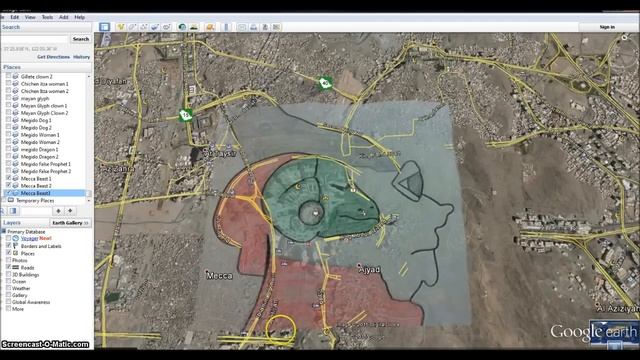Open the Voyager link in Layers
This screenshot has height=360, width=640.
29,238
